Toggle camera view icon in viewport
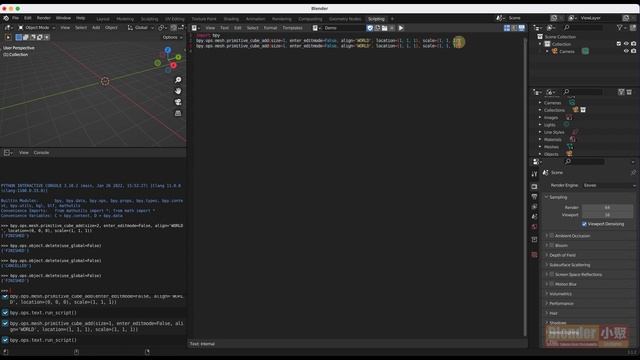 pyautogui.click(x=178, y=102)
